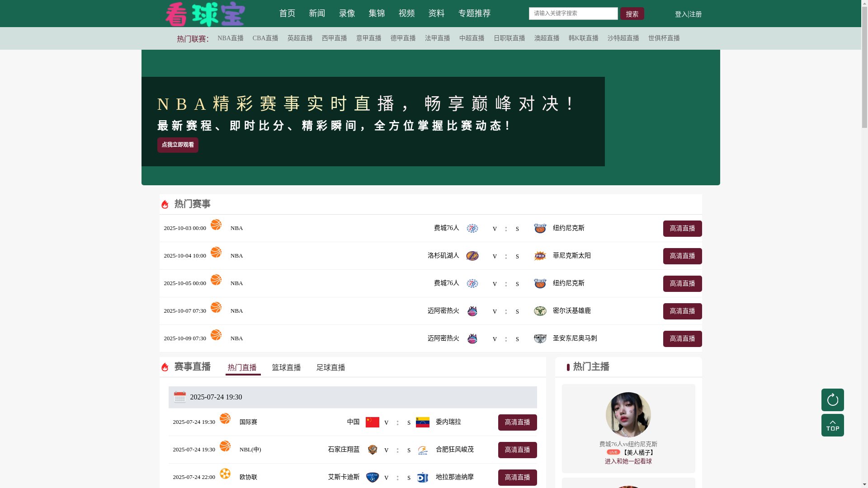Click the basketball icon for 2025-10-09 match
Image resolution: width=868 pixels, height=488 pixels.
point(216,335)
